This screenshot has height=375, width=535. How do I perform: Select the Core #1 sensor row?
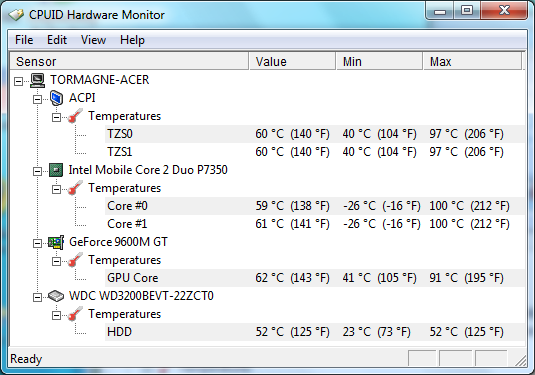[315, 224]
